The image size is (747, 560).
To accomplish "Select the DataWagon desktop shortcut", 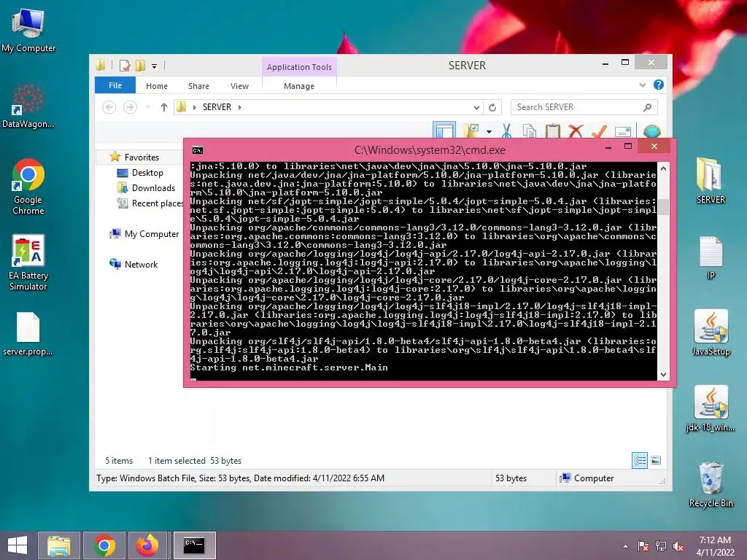I will click(28, 106).
